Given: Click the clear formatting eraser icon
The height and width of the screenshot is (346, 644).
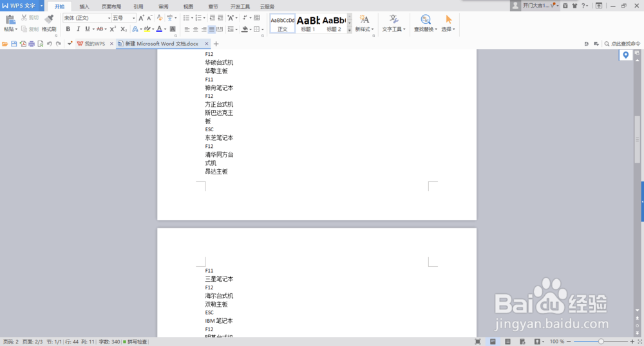Looking at the screenshot, I should (x=159, y=17).
